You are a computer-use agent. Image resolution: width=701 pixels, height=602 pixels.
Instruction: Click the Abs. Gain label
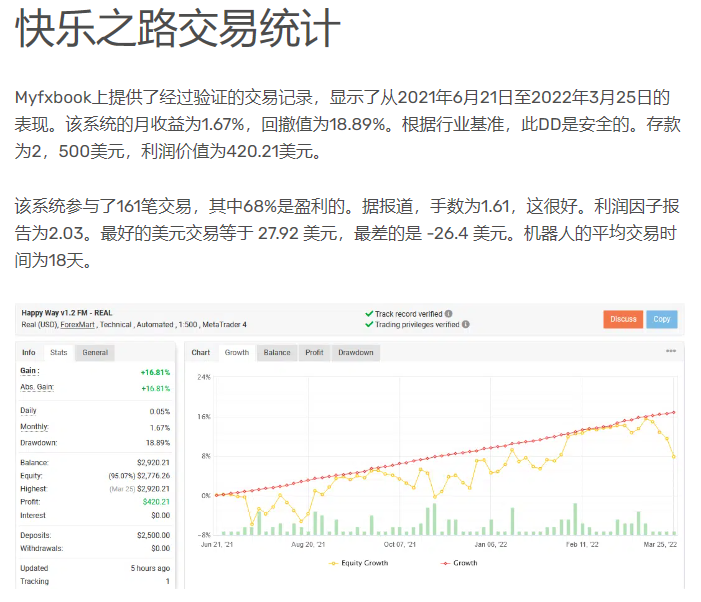[x=38, y=387]
